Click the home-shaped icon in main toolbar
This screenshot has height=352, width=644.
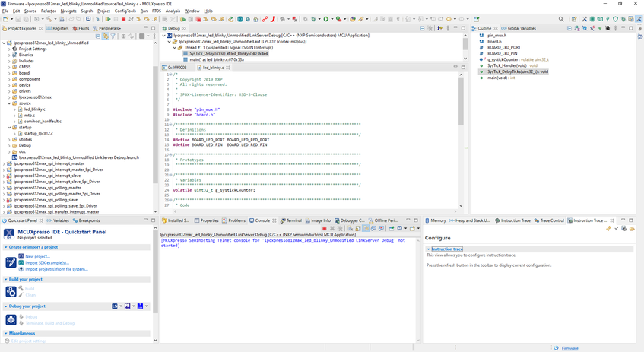click(x=255, y=19)
